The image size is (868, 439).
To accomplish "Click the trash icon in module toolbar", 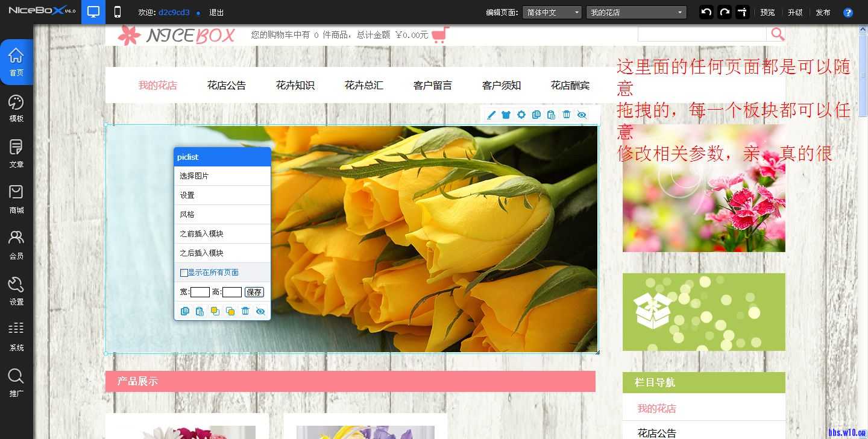I will (567, 115).
